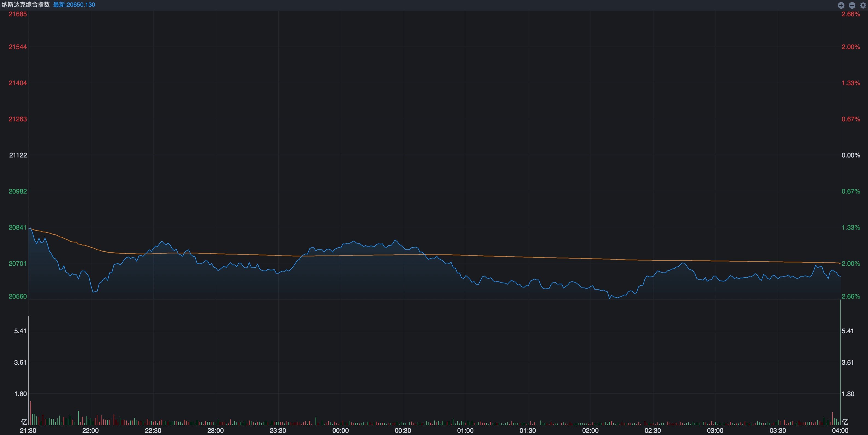Click the right 5.41 volume axis label

click(x=848, y=331)
